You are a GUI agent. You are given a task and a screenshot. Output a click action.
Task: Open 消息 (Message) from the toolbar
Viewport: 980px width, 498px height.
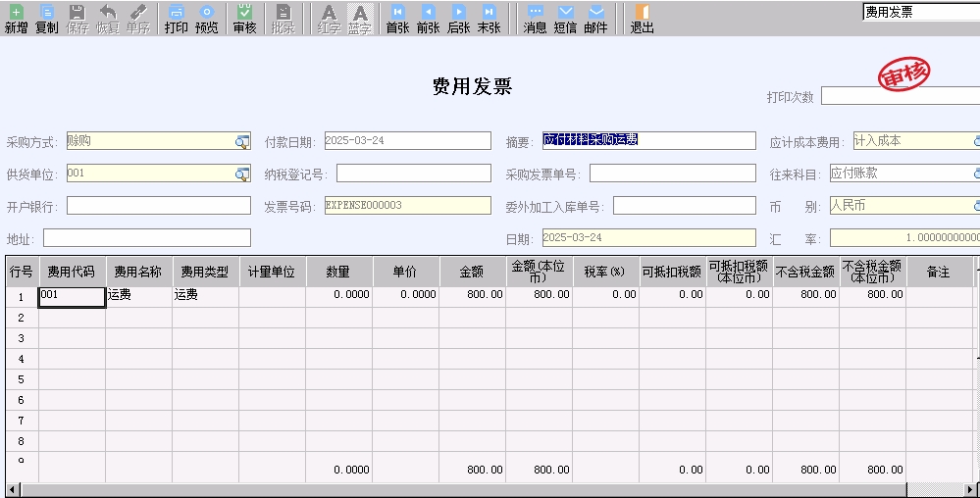click(535, 19)
